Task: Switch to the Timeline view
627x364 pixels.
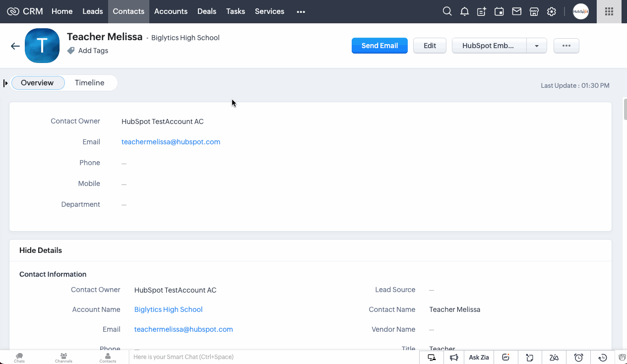Action: (89, 83)
